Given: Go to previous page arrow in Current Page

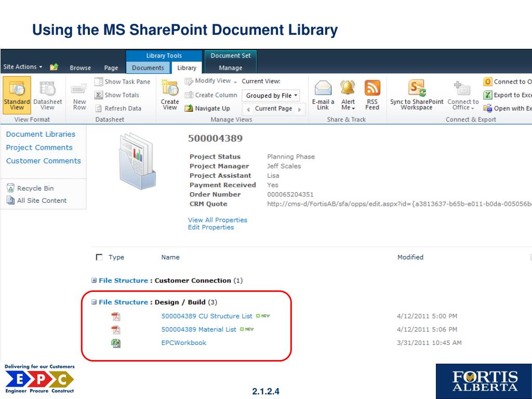Looking at the screenshot, I should click(248, 109).
